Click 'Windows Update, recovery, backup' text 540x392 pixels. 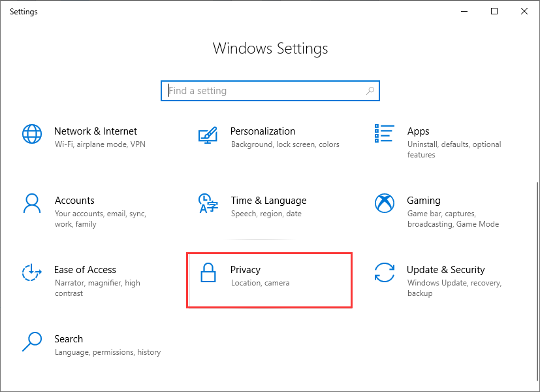454,288
